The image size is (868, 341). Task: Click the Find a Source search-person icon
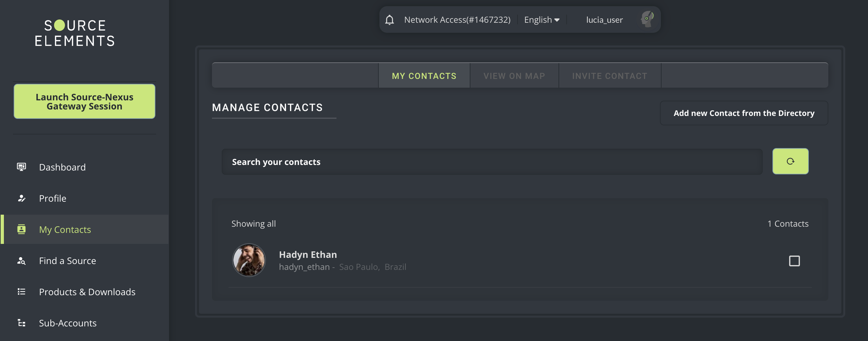[x=21, y=260]
